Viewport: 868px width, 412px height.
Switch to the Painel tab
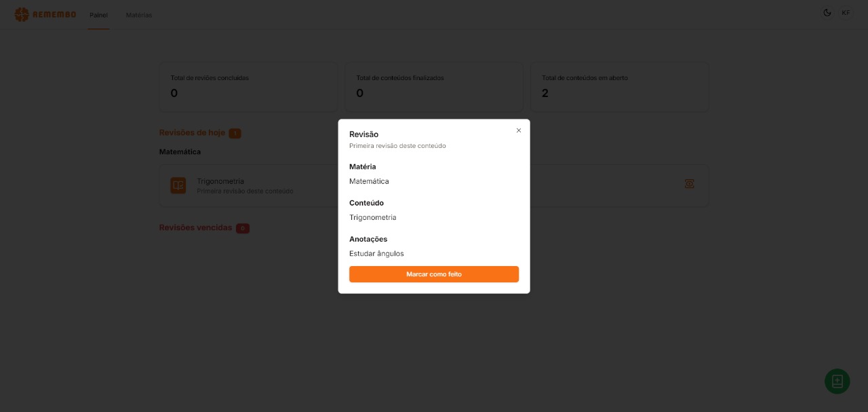click(x=98, y=15)
